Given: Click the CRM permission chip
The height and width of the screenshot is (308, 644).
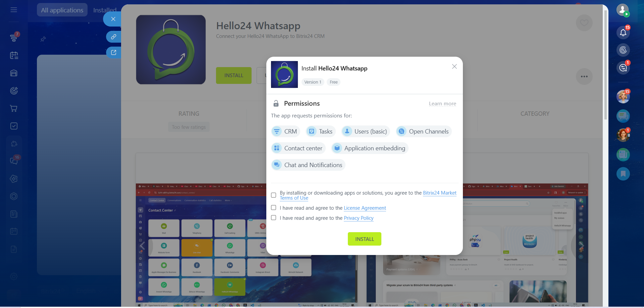Looking at the screenshot, I should (285, 132).
